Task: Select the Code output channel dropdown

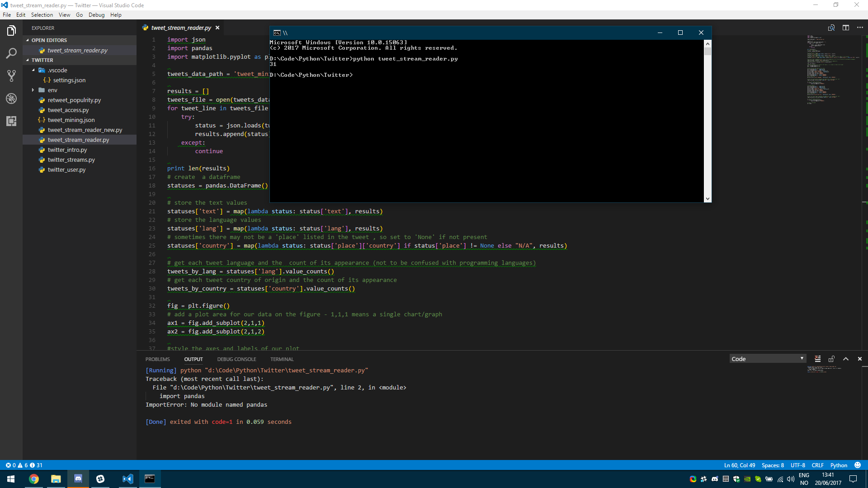Action: pyautogui.click(x=768, y=359)
